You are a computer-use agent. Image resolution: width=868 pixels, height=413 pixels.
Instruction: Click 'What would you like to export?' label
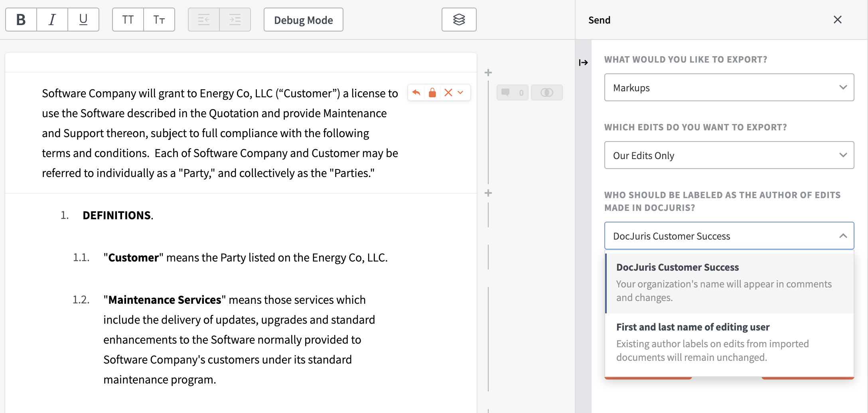click(x=686, y=59)
